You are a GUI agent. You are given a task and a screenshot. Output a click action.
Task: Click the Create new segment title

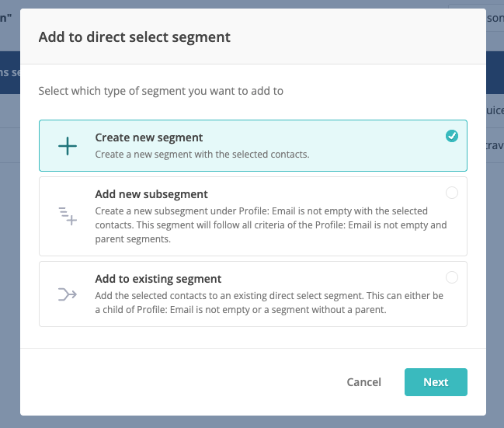point(149,137)
